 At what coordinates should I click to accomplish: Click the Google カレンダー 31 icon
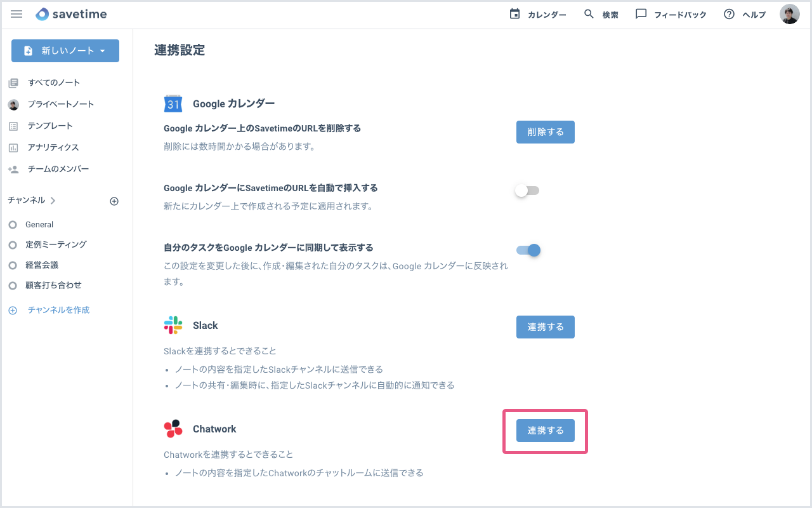tap(173, 104)
